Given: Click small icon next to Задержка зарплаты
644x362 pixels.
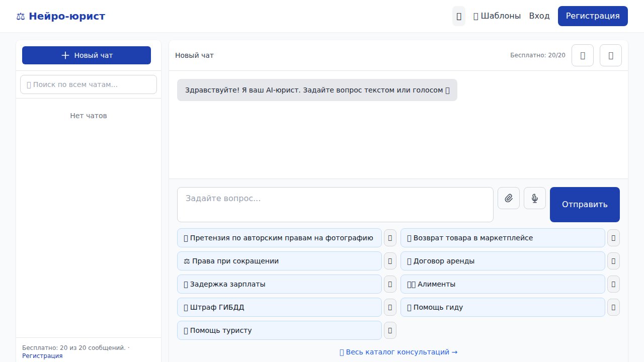Looking at the screenshot, I should coord(390,284).
